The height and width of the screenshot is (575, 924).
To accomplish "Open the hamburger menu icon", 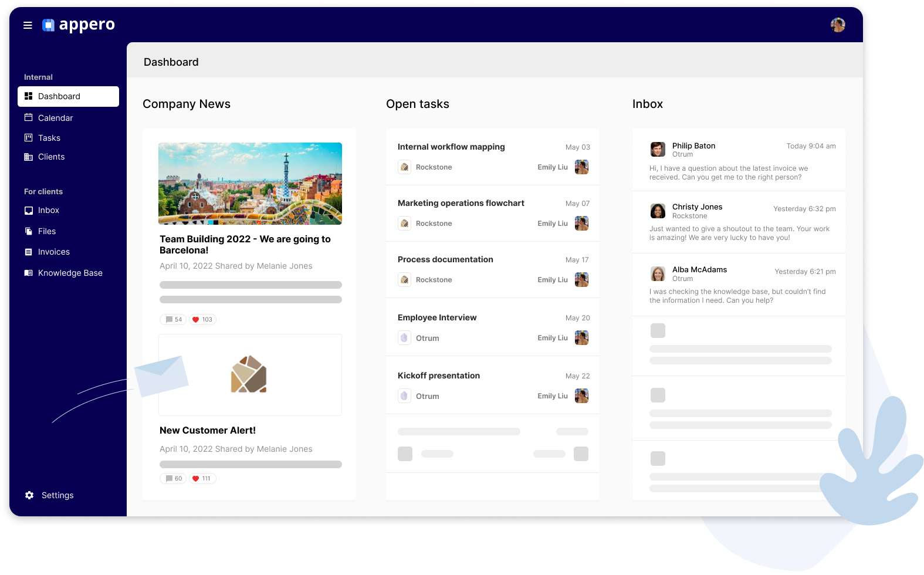I will pyautogui.click(x=28, y=25).
